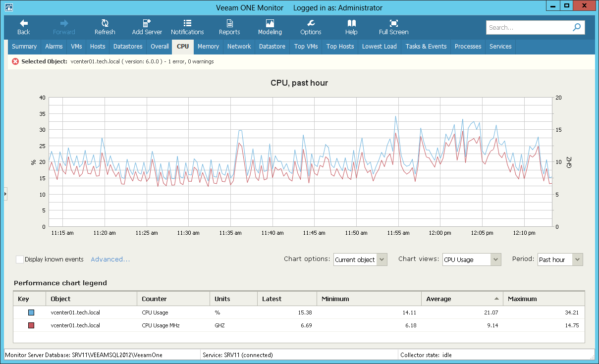Image resolution: width=599 pixels, height=364 pixels.
Task: Sort legend by Minimum column
Action: coord(369,299)
